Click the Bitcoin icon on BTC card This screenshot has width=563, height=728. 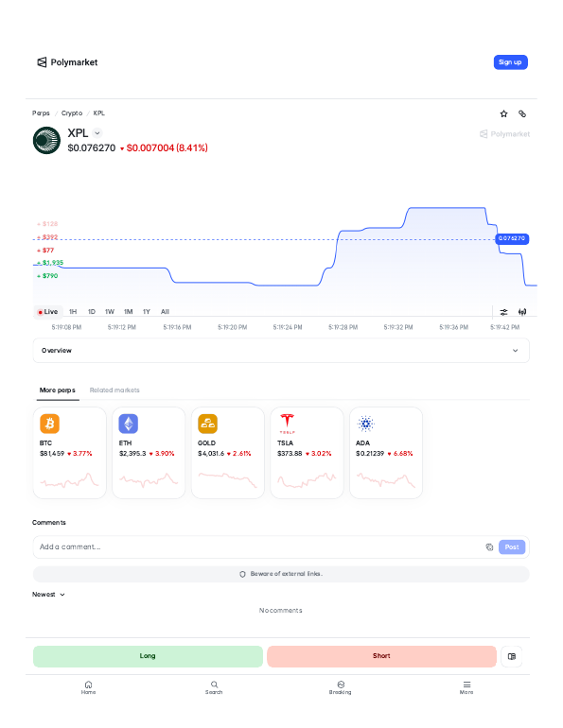coord(50,424)
